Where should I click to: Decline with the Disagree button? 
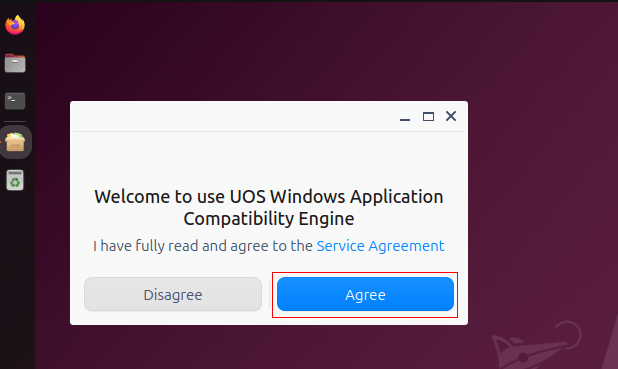(x=173, y=294)
